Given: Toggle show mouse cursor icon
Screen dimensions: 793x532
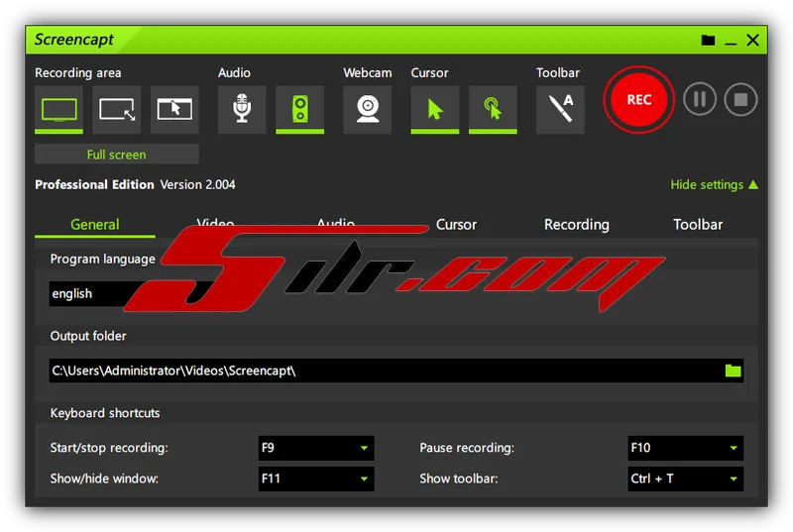Looking at the screenshot, I should point(435,109).
